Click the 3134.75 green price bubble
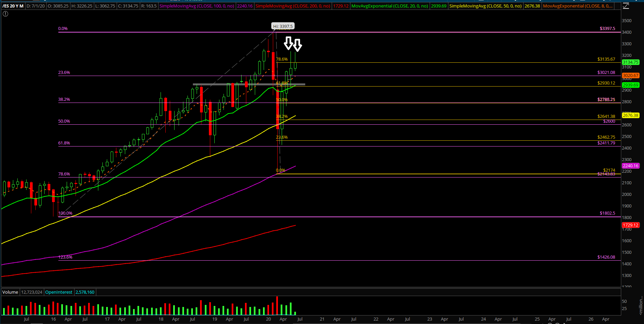Screen dimensions: 644x324 pyautogui.click(x=631, y=62)
